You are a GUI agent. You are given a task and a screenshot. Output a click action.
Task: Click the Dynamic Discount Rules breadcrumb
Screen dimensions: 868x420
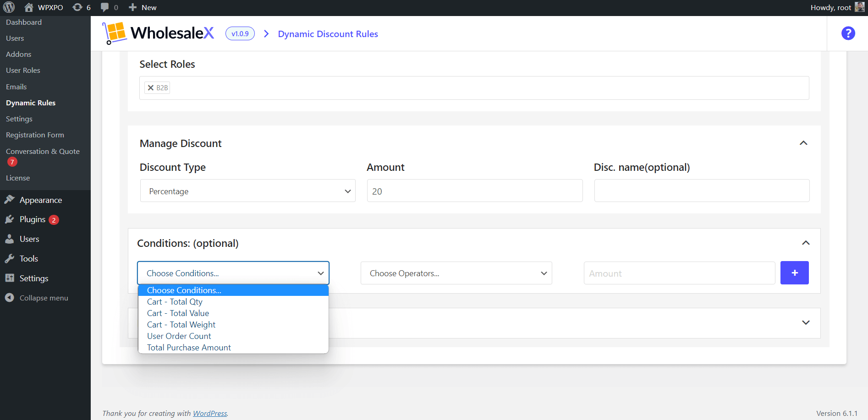328,34
